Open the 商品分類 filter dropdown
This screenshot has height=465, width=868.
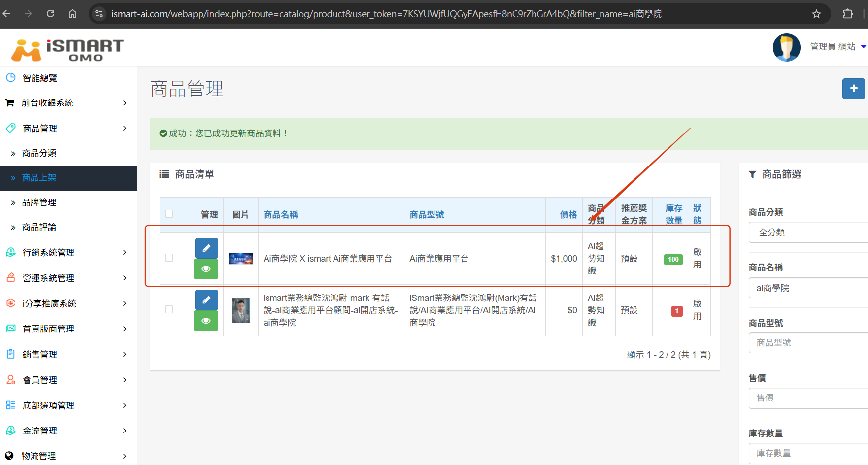pyautogui.click(x=808, y=232)
